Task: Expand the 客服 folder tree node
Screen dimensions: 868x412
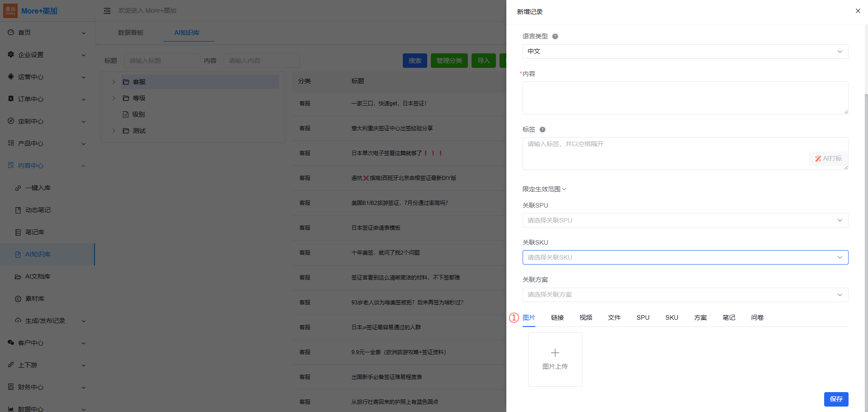Action: [x=114, y=82]
